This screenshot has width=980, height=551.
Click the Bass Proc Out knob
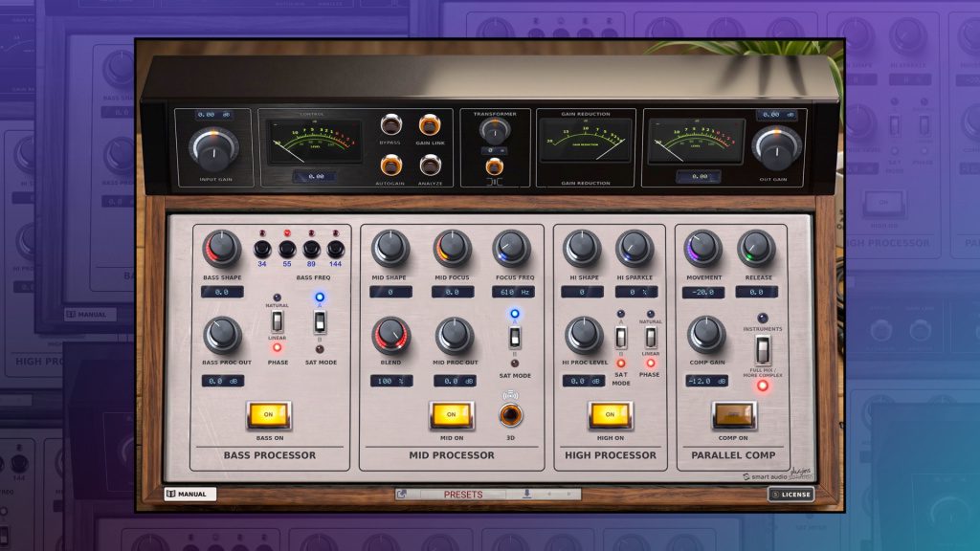click(x=221, y=335)
